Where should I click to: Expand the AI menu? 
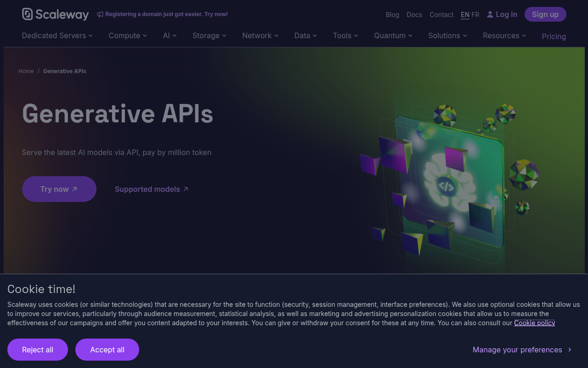pyautogui.click(x=170, y=35)
